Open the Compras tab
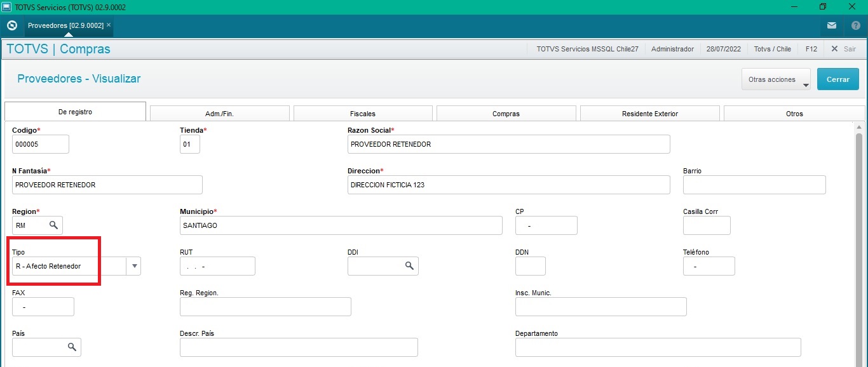This screenshot has width=868, height=367. (506, 114)
